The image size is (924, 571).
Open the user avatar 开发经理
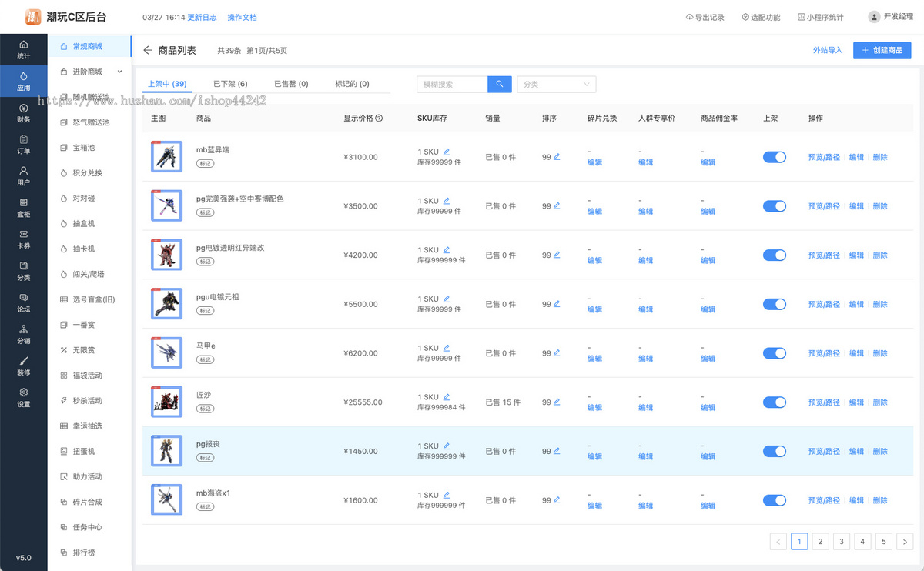tap(890, 17)
